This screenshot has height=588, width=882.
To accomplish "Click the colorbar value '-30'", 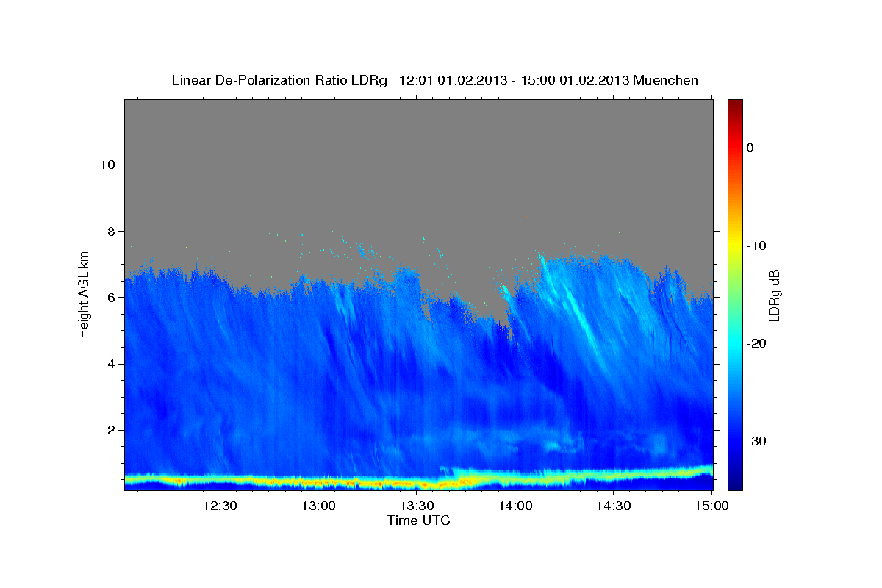I will click(x=756, y=441).
